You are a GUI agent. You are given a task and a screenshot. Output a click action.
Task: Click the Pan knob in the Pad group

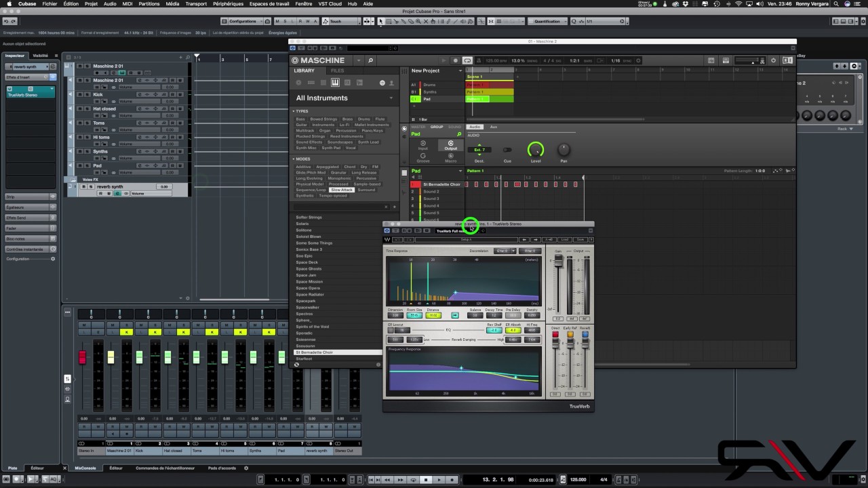pyautogui.click(x=563, y=150)
